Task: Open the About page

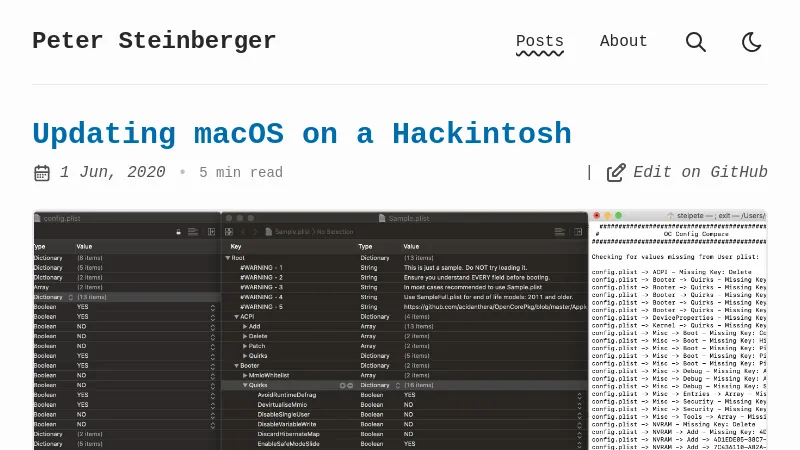Action: (623, 42)
